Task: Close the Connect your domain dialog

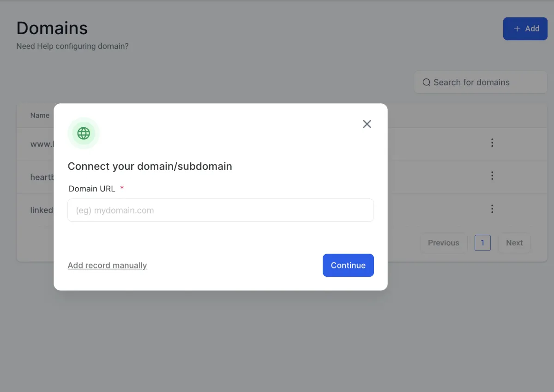Action: [367, 124]
